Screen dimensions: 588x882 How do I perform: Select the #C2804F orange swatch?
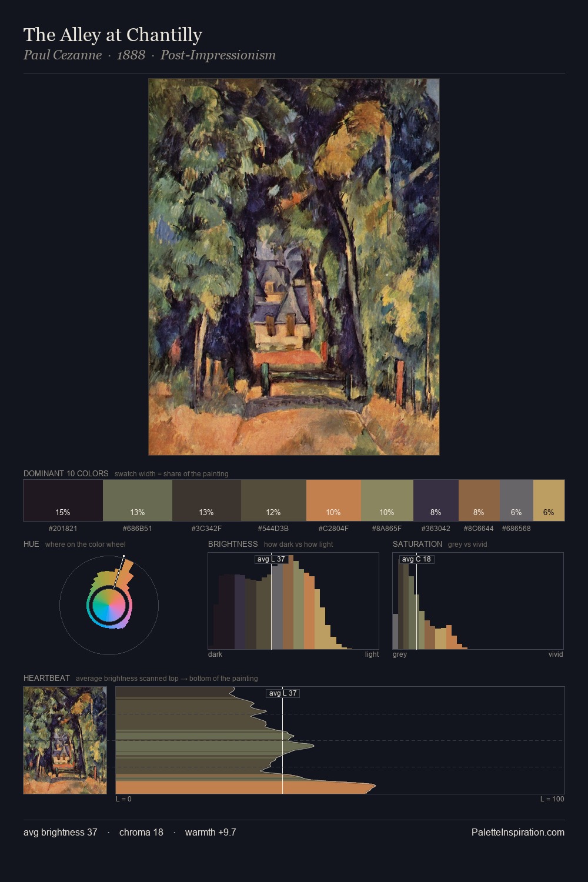[x=333, y=500]
